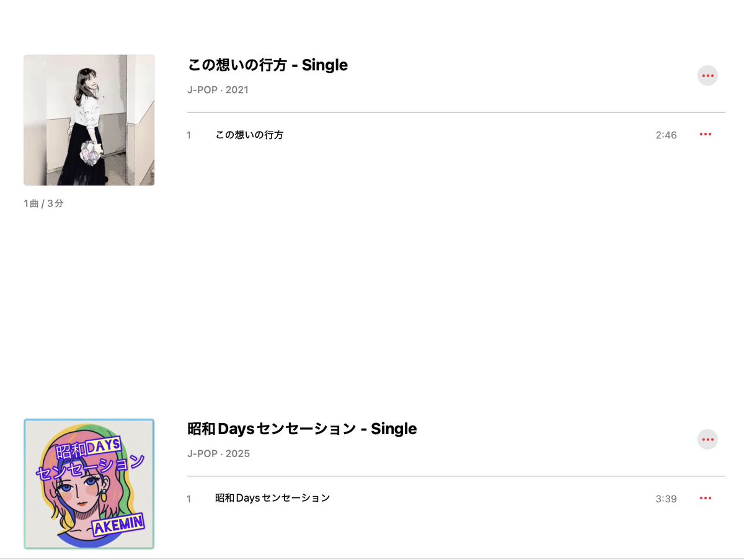The width and height of the screenshot is (744, 560).
Task: Click 昭和Daysセンセーション illustrated album cover
Action: [89, 484]
